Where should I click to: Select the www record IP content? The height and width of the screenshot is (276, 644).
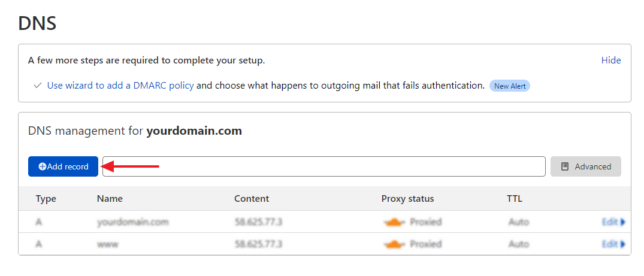tap(258, 244)
